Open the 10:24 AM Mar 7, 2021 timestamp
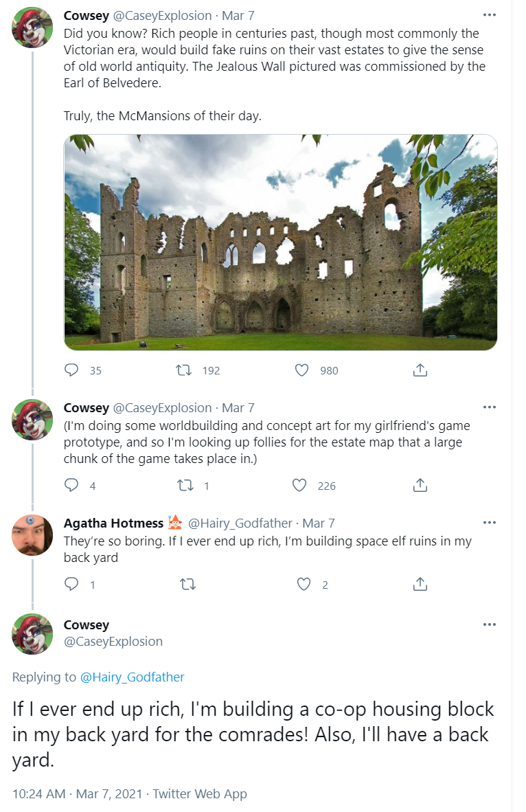This screenshot has height=812, width=526. click(x=77, y=794)
